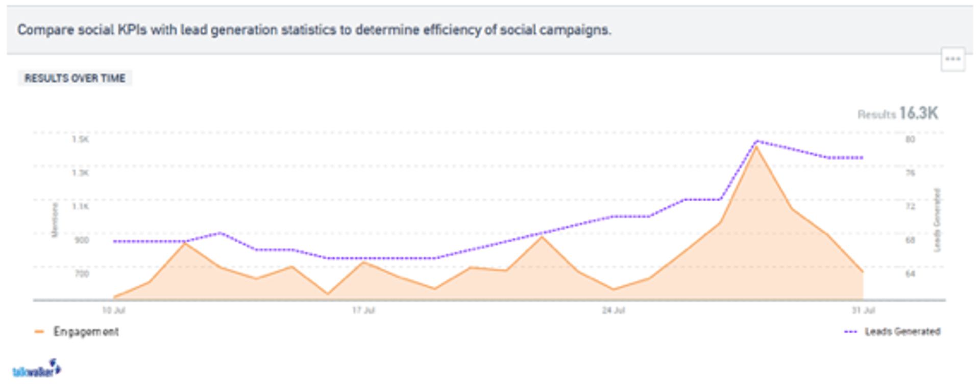Click the 17 Jul date label

point(363,310)
